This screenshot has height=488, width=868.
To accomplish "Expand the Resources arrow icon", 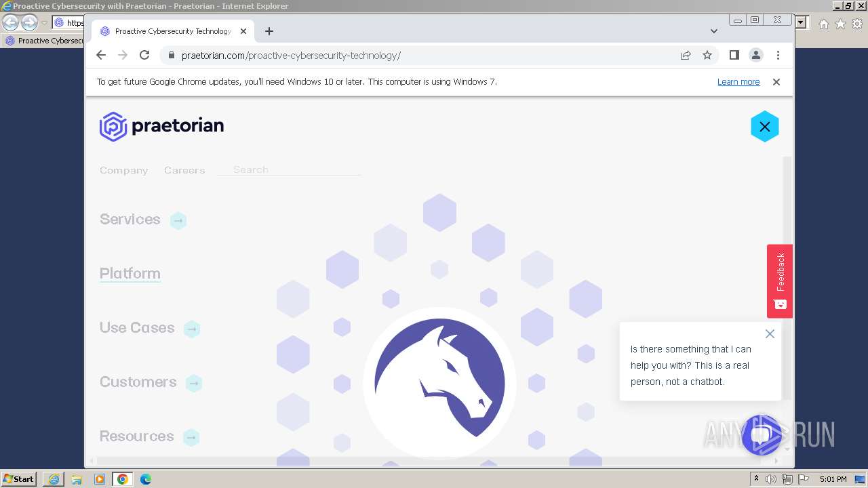I will tap(191, 437).
